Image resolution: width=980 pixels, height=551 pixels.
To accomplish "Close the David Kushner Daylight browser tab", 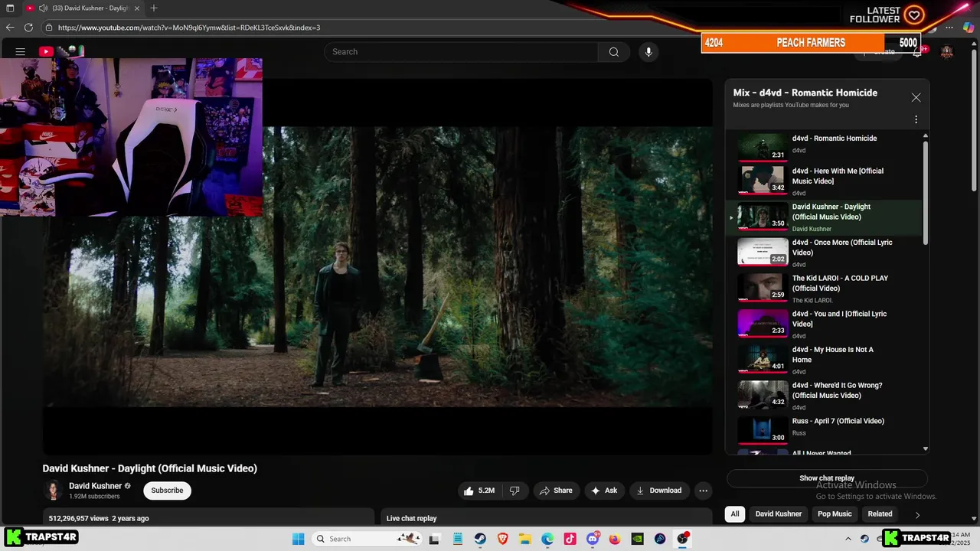I will [x=138, y=8].
